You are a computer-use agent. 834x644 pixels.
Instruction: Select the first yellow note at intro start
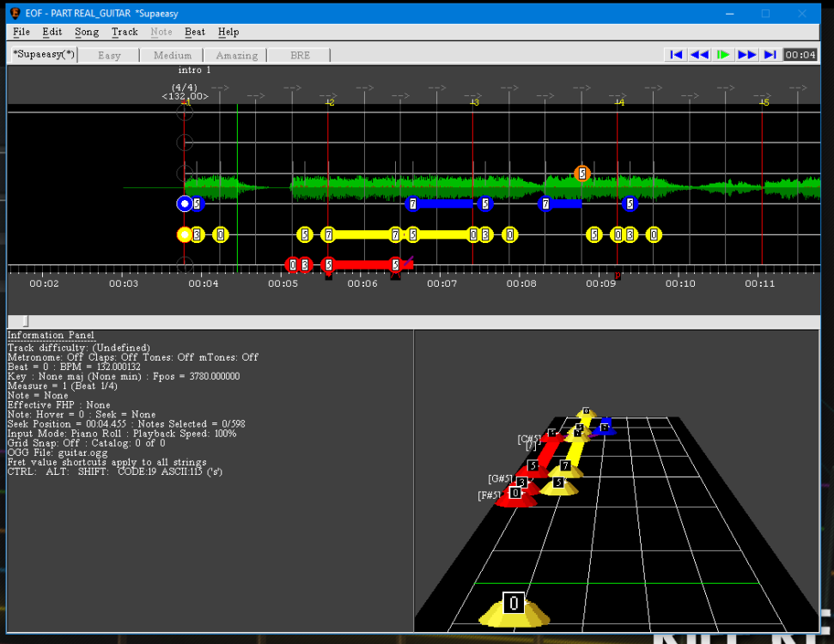(184, 234)
